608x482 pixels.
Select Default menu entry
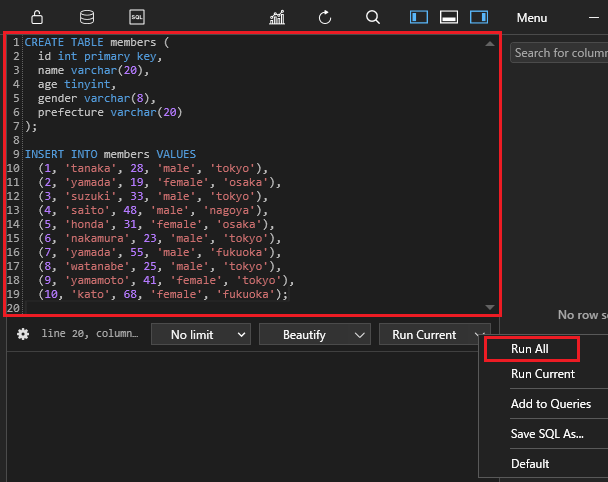[x=530, y=463]
